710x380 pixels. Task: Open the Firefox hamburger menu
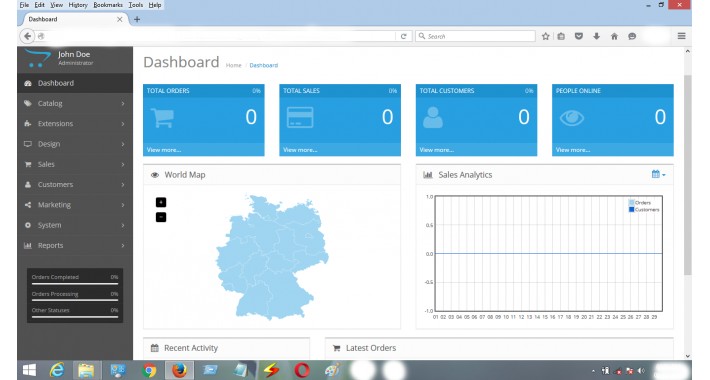681,36
